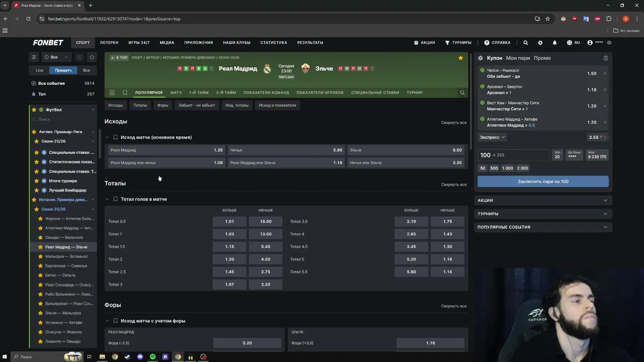Remove the Челси – Ньюкасл bet from the coupon
This screenshot has height=362, width=644.
605,73
